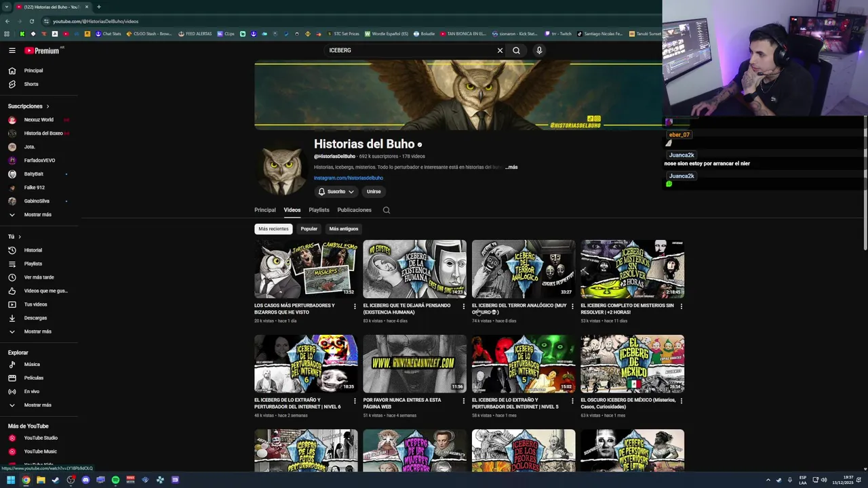
Task: Select the Popular filter chip
Action: pos(309,229)
